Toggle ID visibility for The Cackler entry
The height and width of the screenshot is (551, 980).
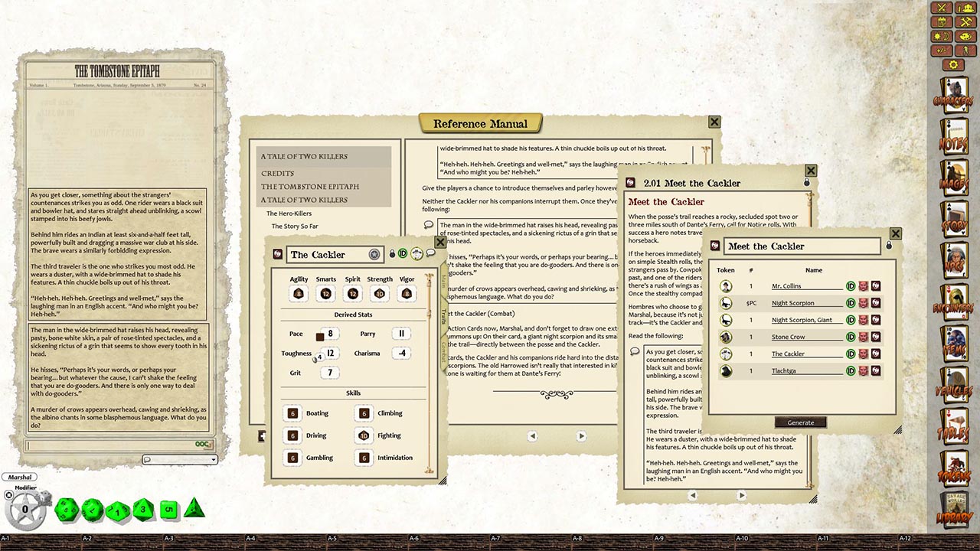click(x=850, y=354)
